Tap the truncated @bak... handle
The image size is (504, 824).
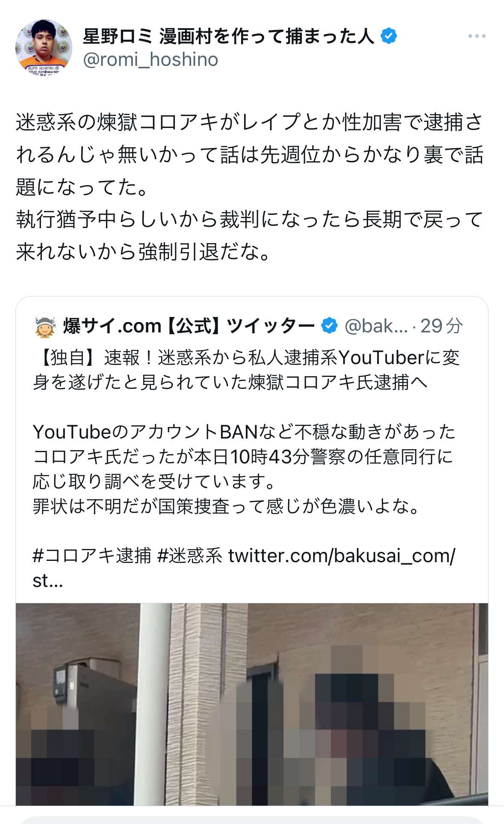[376, 326]
